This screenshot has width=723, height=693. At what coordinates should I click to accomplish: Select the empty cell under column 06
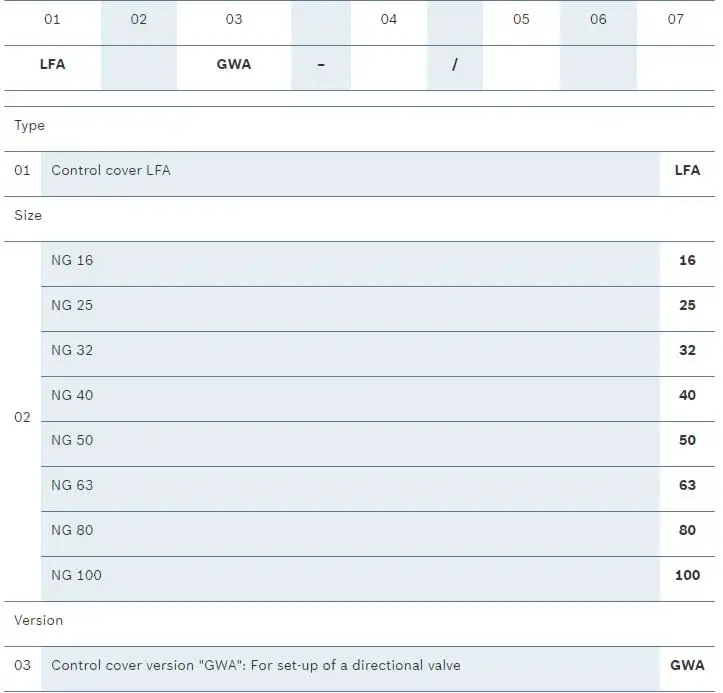[x=599, y=67]
